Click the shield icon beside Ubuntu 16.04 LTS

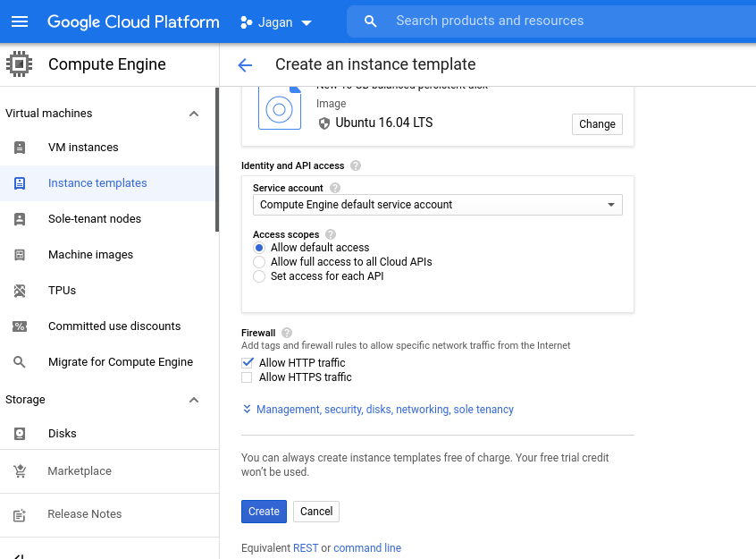point(324,123)
